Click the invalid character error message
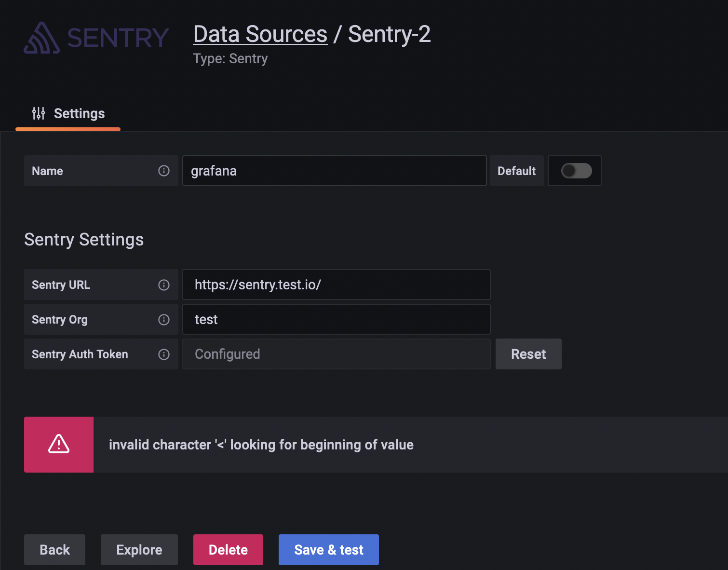 tap(261, 445)
